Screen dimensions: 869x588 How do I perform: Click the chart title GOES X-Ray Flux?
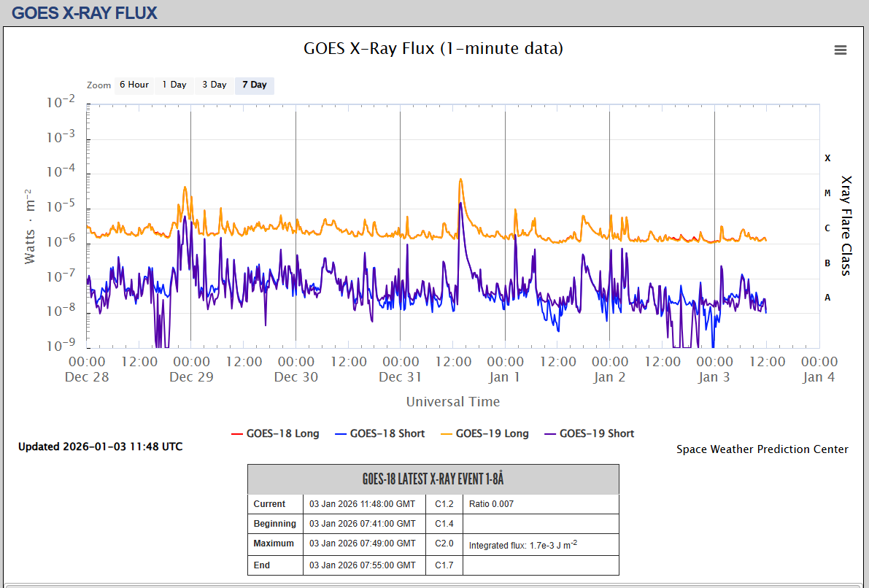coord(433,49)
